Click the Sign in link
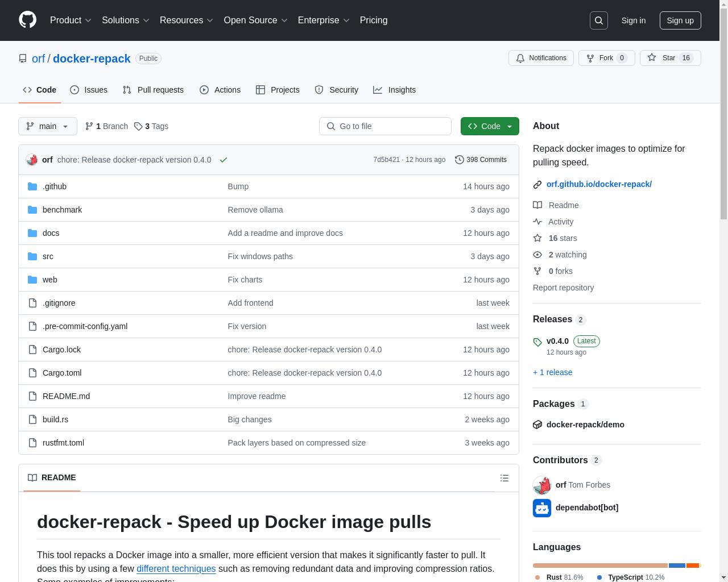The width and height of the screenshot is (728, 582). click(633, 20)
